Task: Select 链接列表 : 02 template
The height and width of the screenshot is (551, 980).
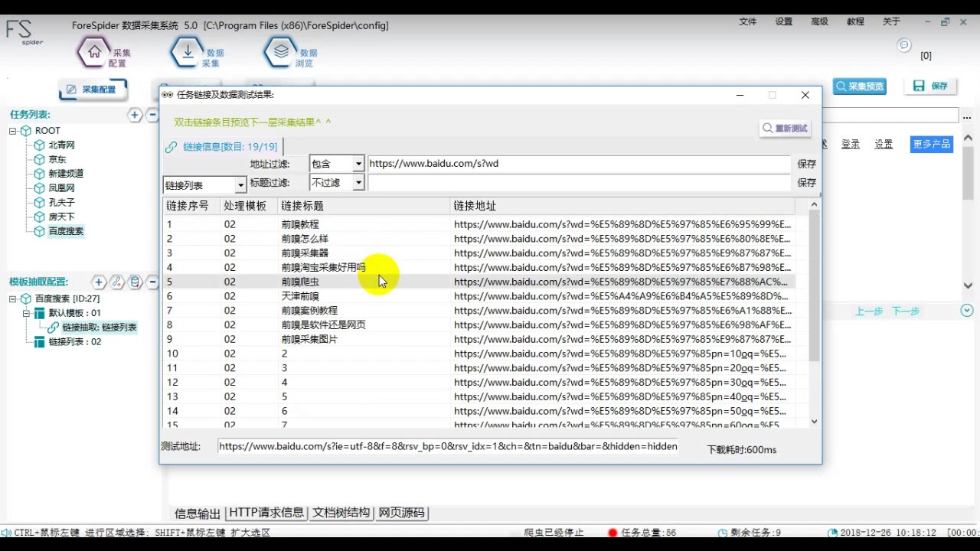Action: pyautogui.click(x=75, y=342)
